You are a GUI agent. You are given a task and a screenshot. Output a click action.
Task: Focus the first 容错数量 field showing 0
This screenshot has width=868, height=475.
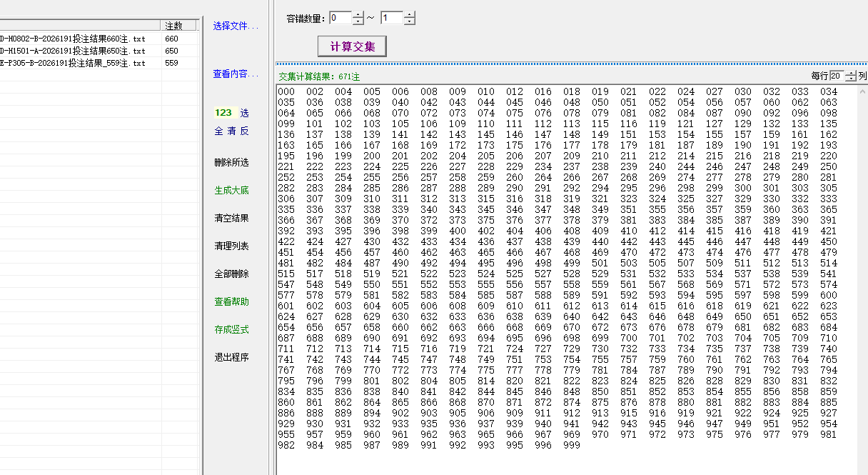coord(340,18)
